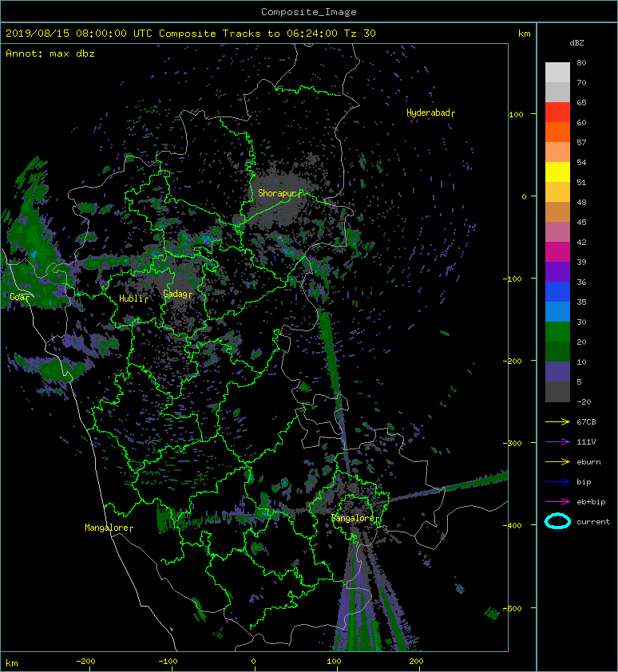Select the Shorapur radar site label
The image size is (618, 672).
pyautogui.click(x=280, y=193)
